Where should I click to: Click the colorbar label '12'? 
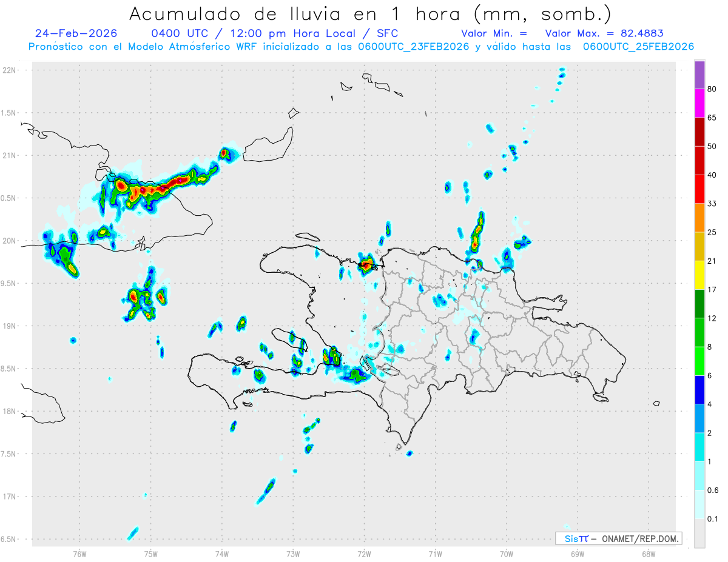[x=712, y=318]
